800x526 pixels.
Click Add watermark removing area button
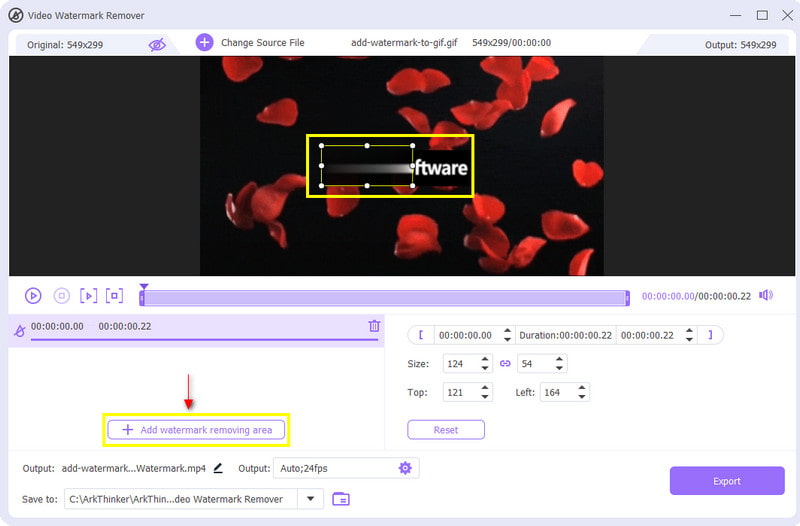196,430
